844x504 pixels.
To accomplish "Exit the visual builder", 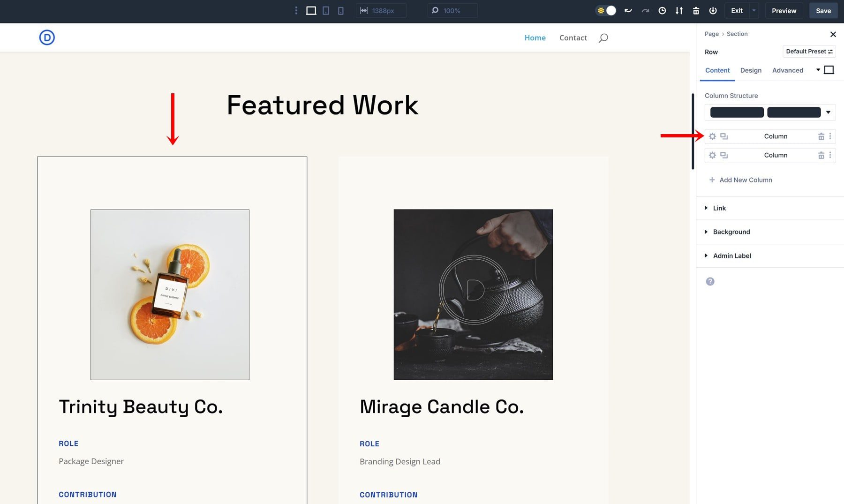I will pos(737,10).
